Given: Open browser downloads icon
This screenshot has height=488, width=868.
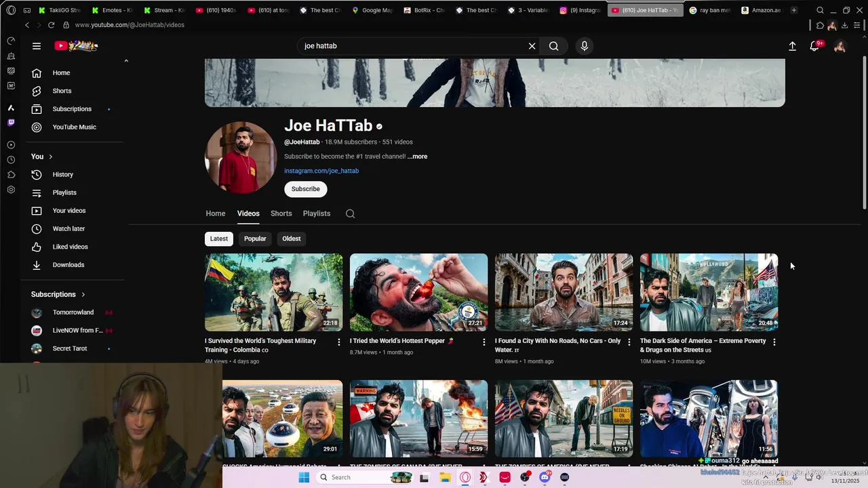Looking at the screenshot, I should pos(844,25).
